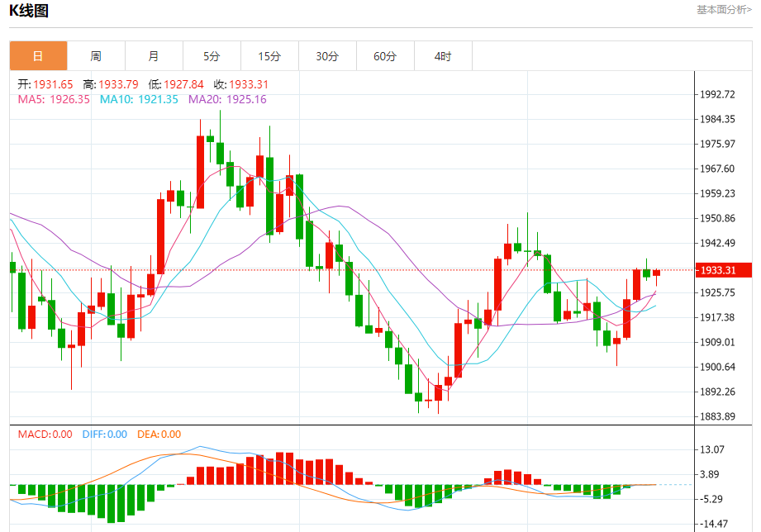Click the 1975.97 price axis label
This screenshot has width=761, height=532.
point(717,145)
